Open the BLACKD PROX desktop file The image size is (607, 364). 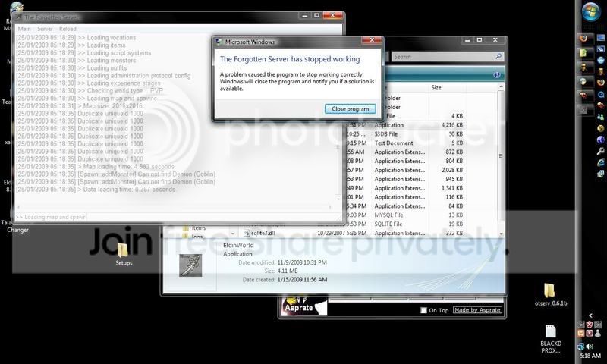[x=551, y=339]
